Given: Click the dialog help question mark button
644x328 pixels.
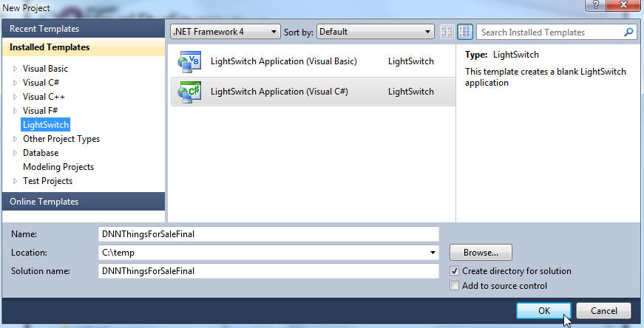Looking at the screenshot, I should click(x=595, y=5).
